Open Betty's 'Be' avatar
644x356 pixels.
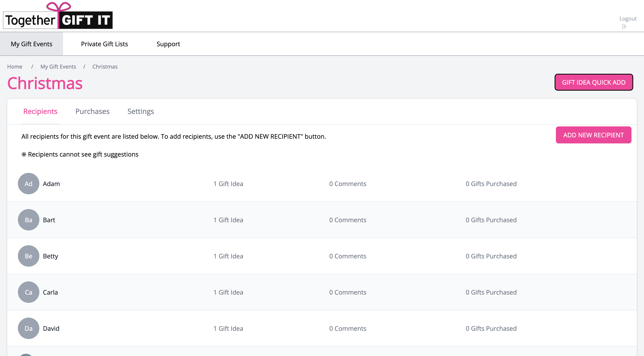click(x=28, y=256)
